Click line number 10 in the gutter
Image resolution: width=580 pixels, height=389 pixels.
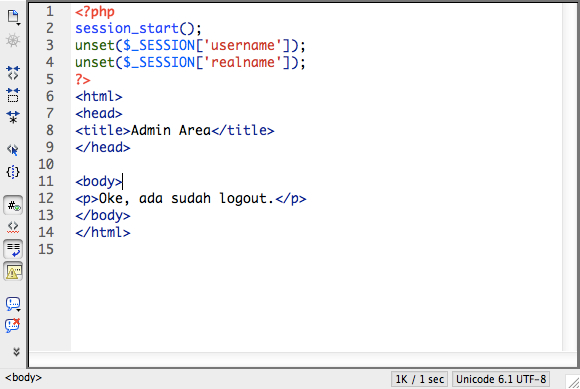point(46,164)
